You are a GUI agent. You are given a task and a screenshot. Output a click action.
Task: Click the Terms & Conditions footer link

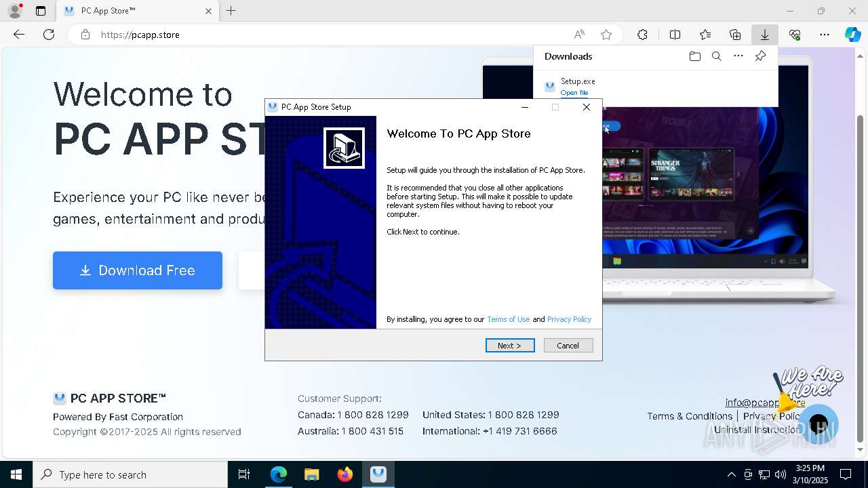coord(690,416)
